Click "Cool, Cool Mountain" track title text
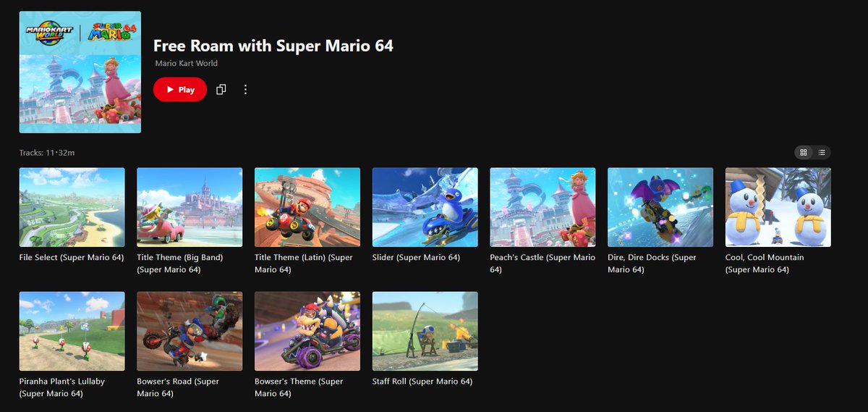Image resolution: width=868 pixels, height=412 pixels. click(765, 264)
